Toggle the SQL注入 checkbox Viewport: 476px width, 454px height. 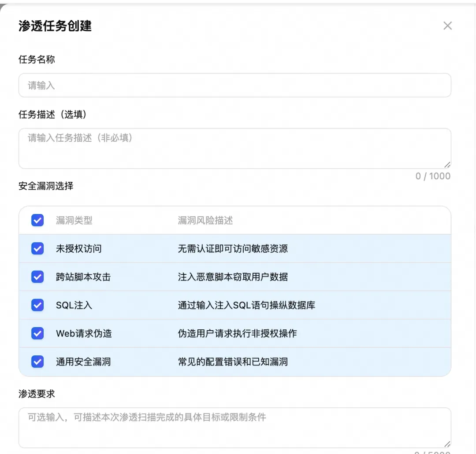tap(37, 305)
